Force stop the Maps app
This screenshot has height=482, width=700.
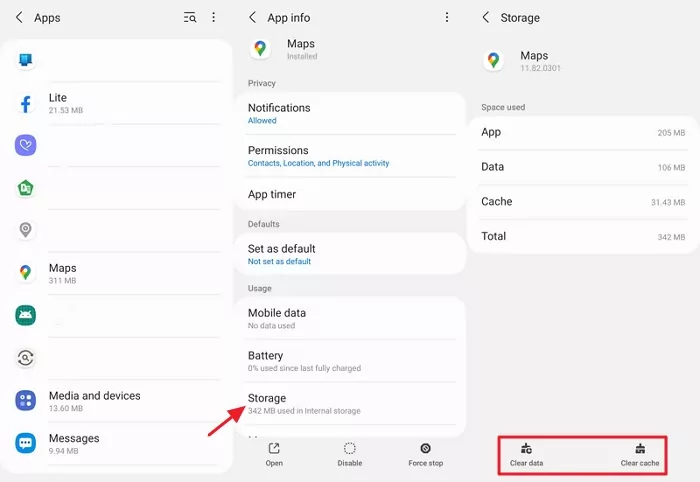tap(425, 455)
